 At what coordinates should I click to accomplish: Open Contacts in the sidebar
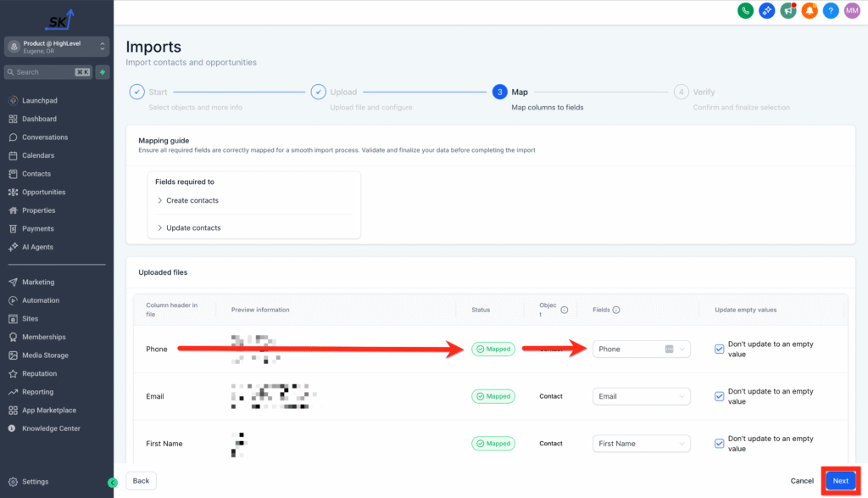tap(36, 174)
